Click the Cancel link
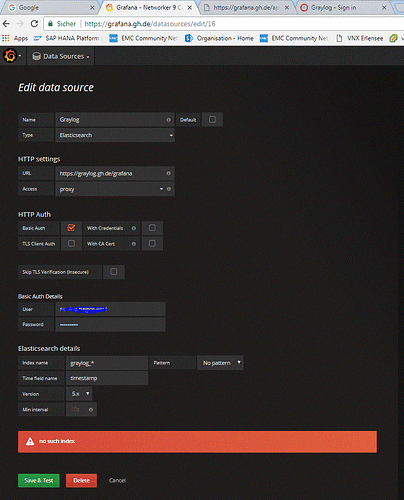 [117, 480]
